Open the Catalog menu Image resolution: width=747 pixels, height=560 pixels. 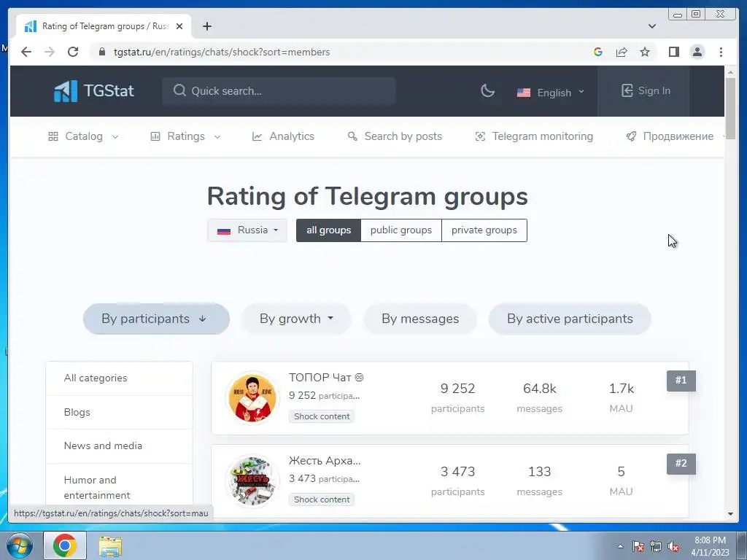(x=83, y=136)
